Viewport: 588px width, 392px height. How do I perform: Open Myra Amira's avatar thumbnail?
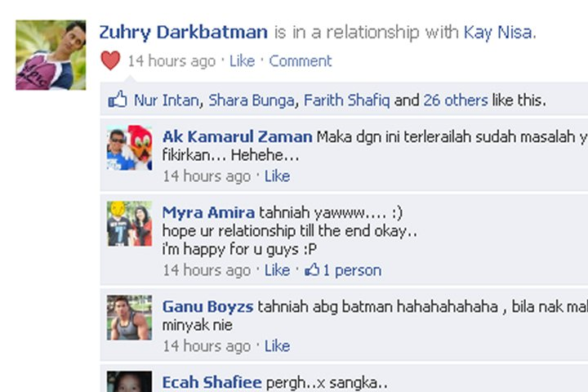129,224
